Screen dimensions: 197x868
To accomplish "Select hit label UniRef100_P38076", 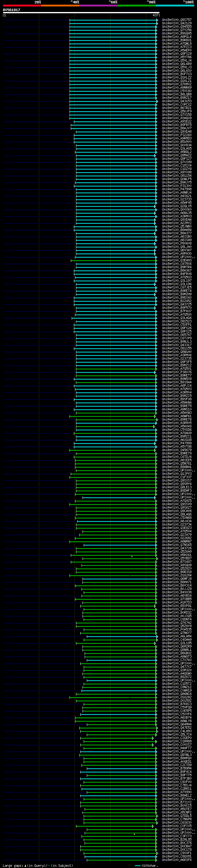I will point(176,372).
